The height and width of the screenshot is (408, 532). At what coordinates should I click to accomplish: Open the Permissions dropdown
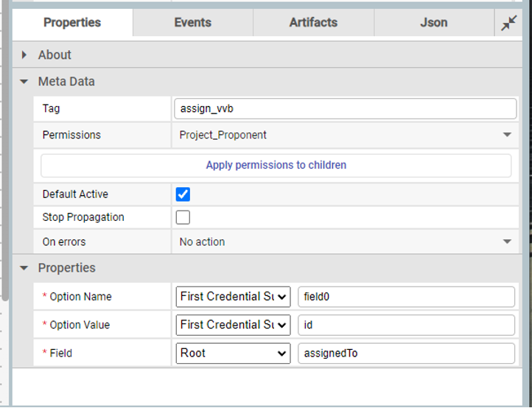pyautogui.click(x=345, y=135)
